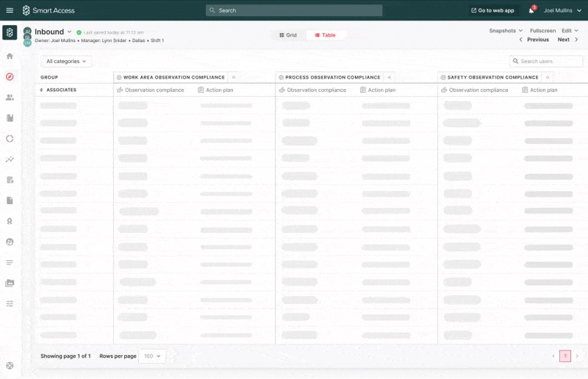Select the red compass icon in sidebar

coord(10,76)
